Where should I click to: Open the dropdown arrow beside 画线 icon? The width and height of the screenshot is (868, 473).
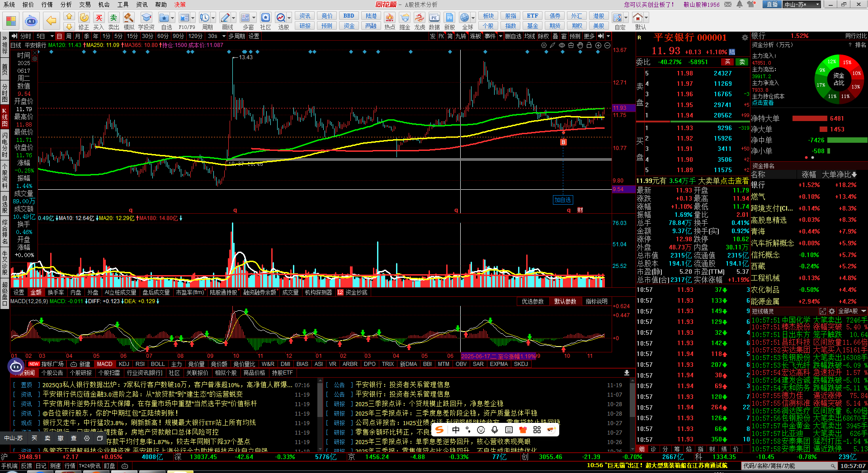tap(234, 18)
